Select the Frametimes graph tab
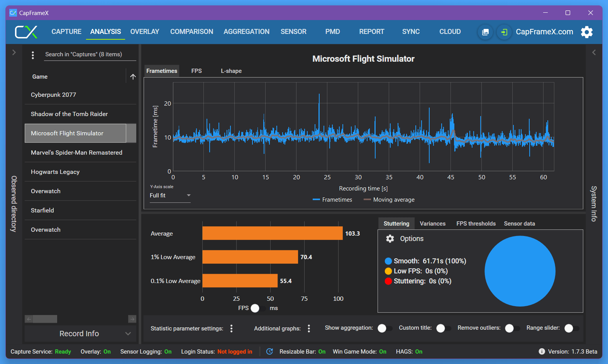 click(162, 71)
